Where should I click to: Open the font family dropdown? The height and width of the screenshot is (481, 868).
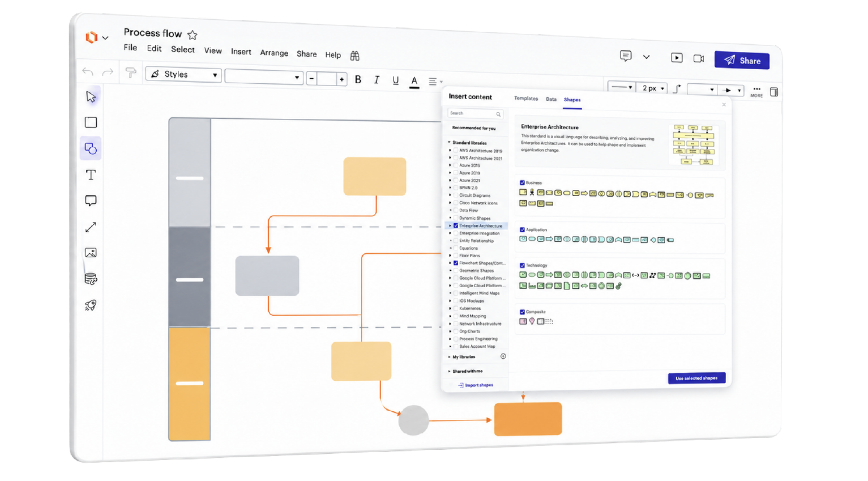point(264,77)
